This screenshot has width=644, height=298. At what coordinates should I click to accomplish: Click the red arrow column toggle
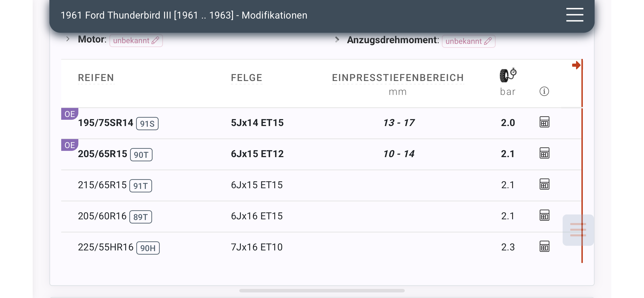576,65
